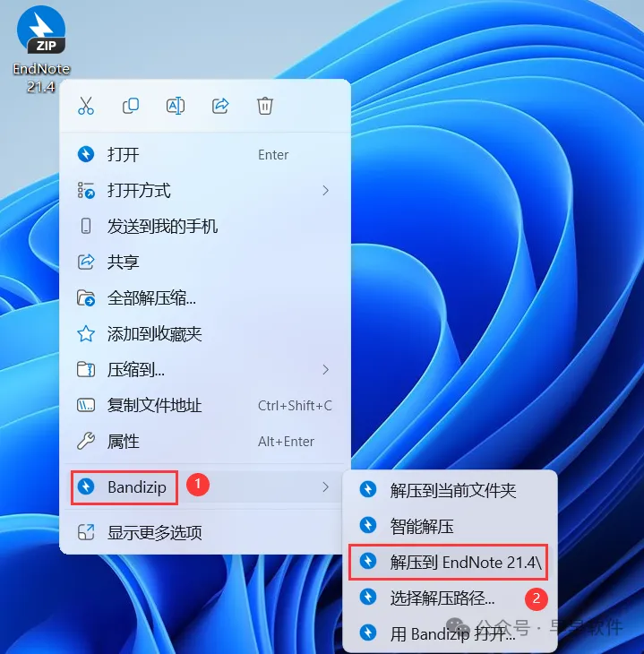Select the EndNote 21.4 ZIP desktop icon
Screen dimensions: 644x654
pyautogui.click(x=41, y=49)
